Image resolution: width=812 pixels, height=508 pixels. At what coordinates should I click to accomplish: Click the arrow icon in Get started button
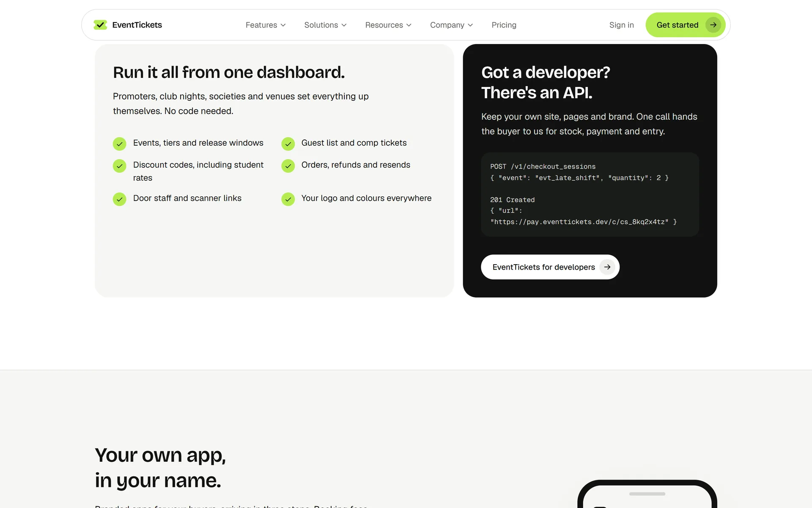(713, 25)
